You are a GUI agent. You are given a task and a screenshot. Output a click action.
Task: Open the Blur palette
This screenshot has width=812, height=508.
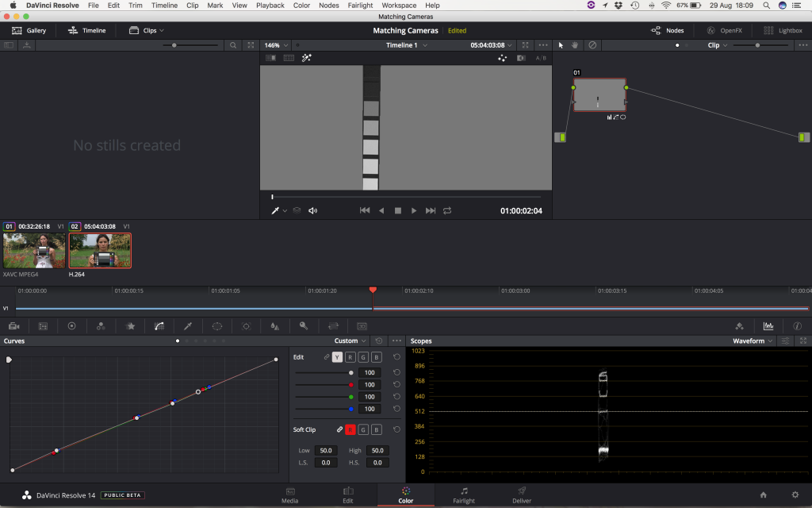pos(275,326)
